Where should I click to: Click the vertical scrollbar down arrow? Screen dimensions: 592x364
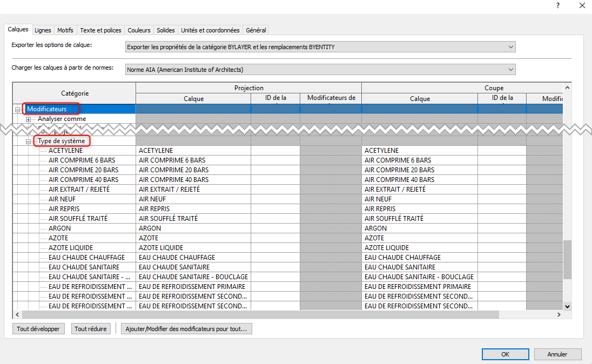567,306
